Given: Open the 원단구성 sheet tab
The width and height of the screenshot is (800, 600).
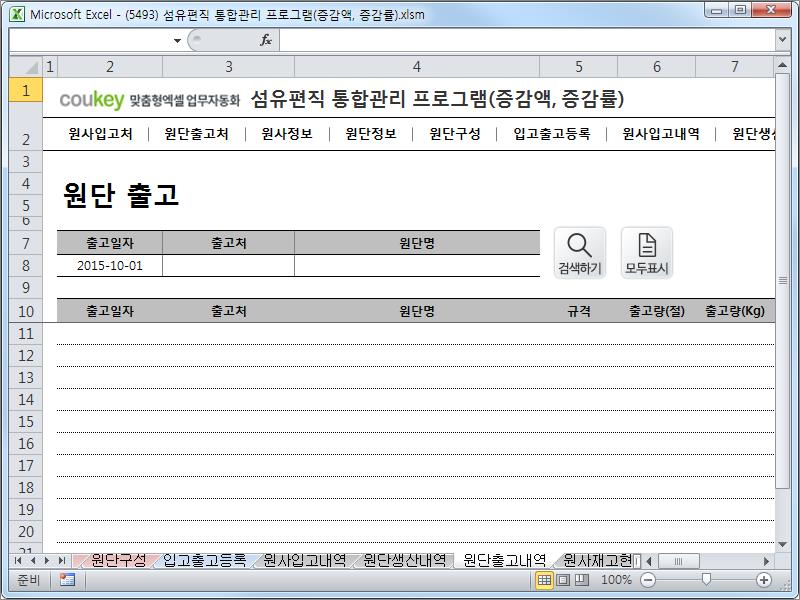Looking at the screenshot, I should click(118, 560).
